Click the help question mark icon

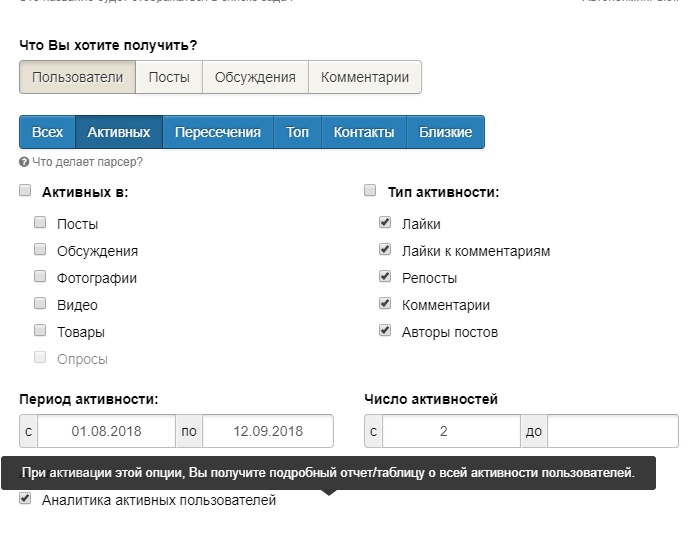(24, 162)
